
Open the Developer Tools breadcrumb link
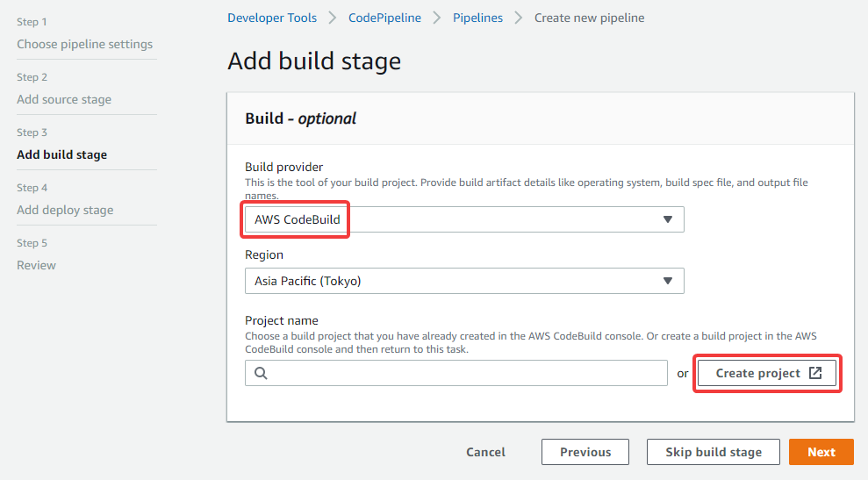[272, 18]
